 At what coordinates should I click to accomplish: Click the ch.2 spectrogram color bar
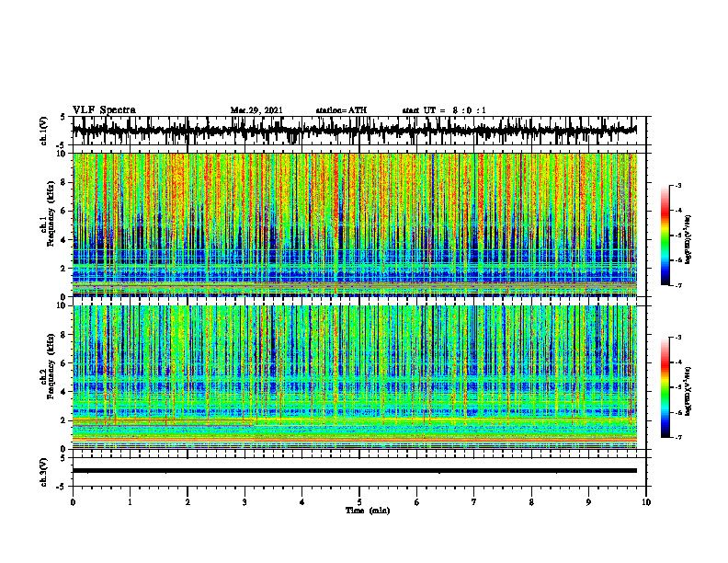click(665, 387)
